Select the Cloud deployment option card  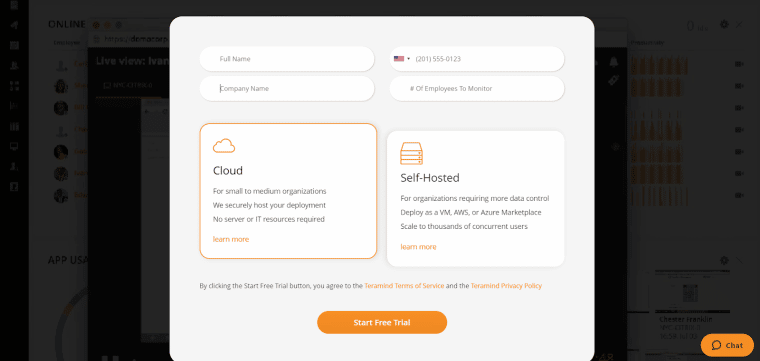tap(288, 191)
